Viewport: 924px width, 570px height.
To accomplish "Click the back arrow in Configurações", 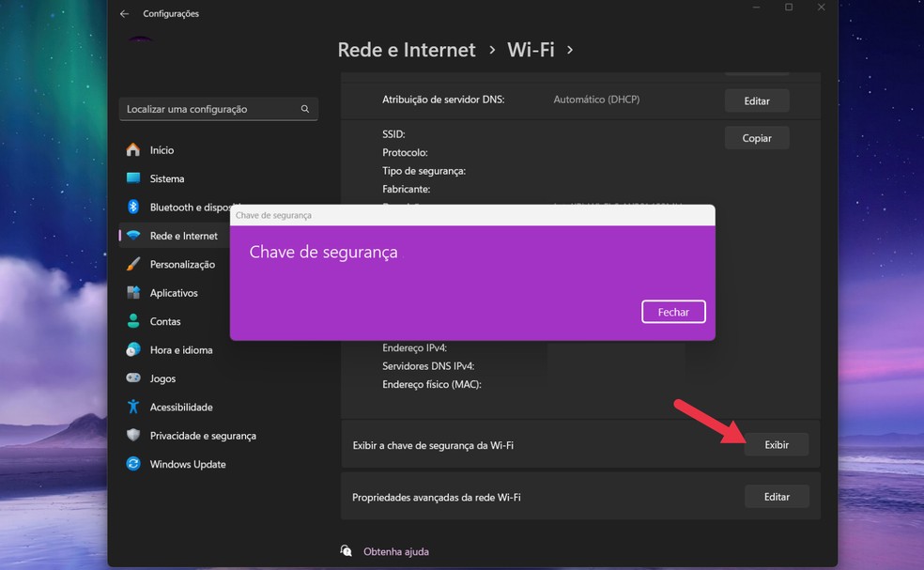I will coord(124,13).
